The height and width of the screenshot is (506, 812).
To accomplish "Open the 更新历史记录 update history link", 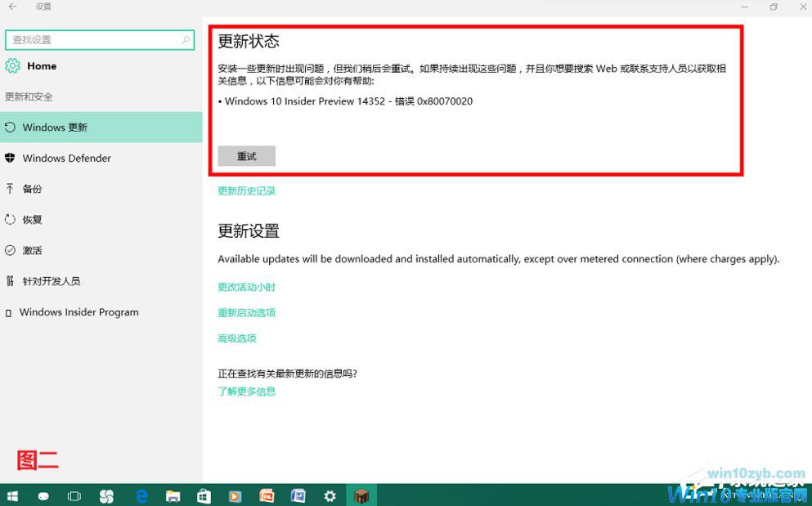I will click(x=246, y=190).
